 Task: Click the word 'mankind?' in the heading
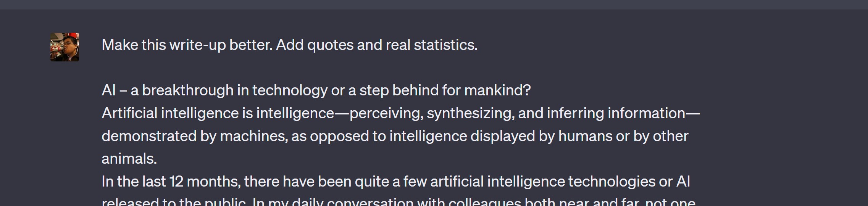click(x=497, y=90)
